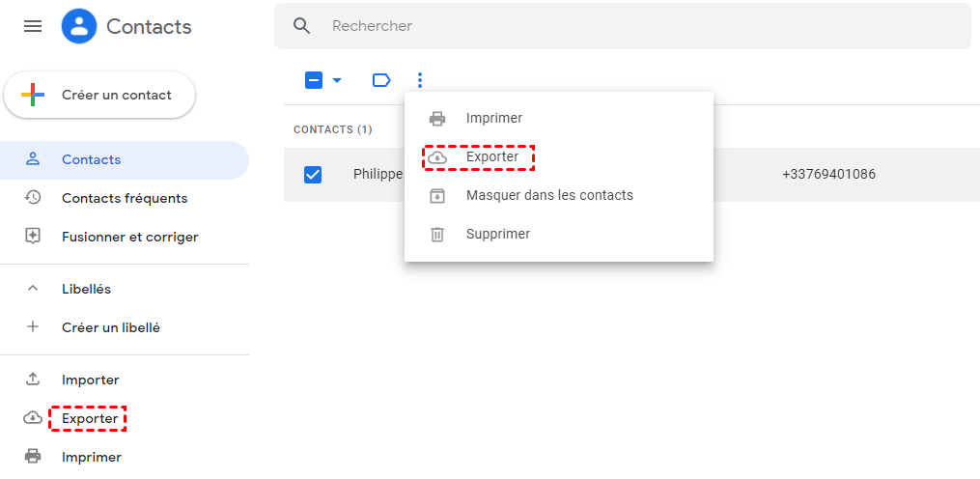Click Créer un libellé in the sidebar
The height and width of the screenshot is (479, 980).
coord(110,327)
